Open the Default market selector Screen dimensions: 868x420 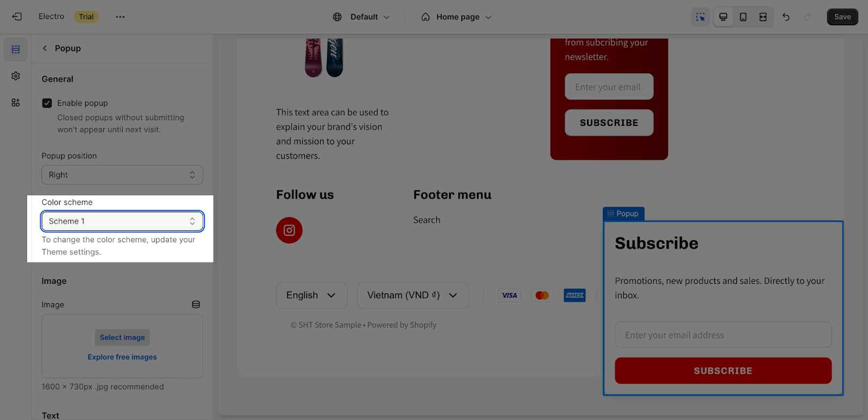click(x=361, y=17)
